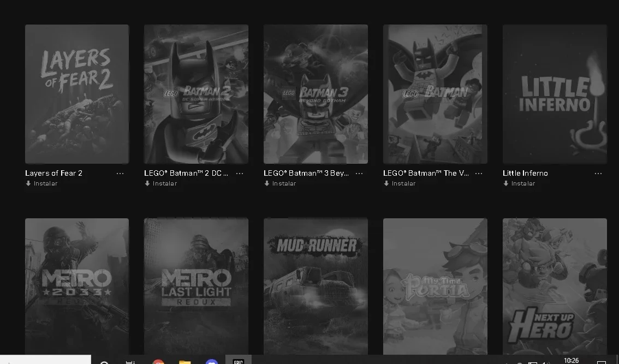The height and width of the screenshot is (364, 619).
Task: Install Little Inferno
Action: [x=520, y=183]
